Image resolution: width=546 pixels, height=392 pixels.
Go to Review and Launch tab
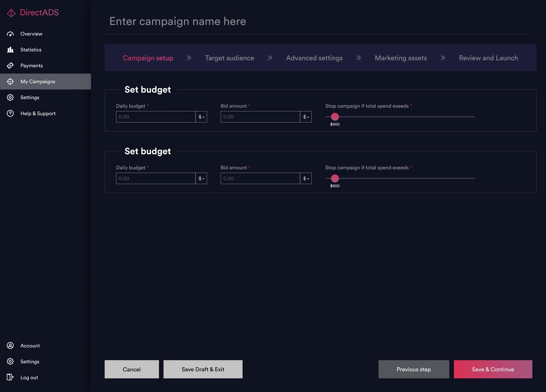(488, 58)
